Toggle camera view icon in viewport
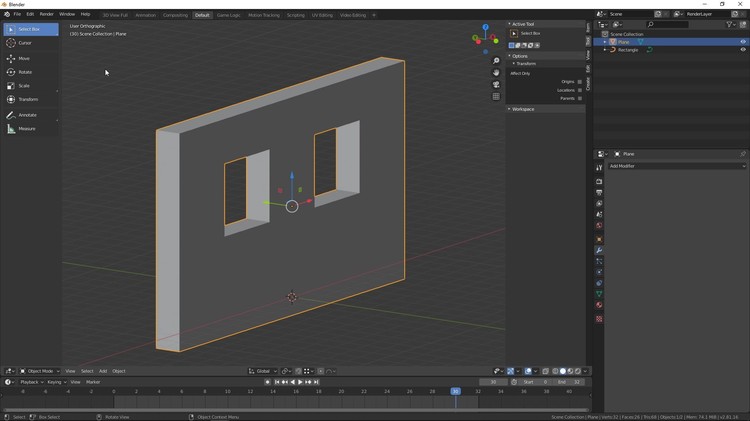The image size is (750, 421). (496, 85)
